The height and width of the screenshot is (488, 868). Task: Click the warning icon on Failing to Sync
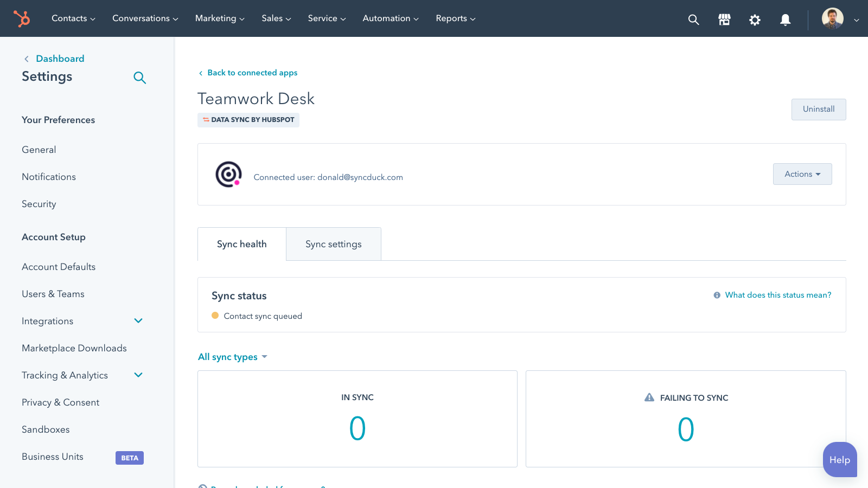coord(648,397)
